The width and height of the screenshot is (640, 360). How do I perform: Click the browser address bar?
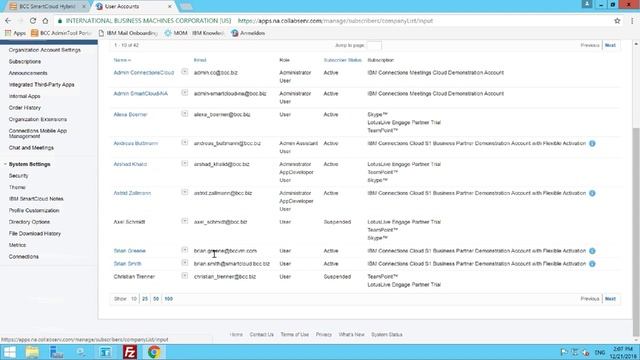click(335, 20)
